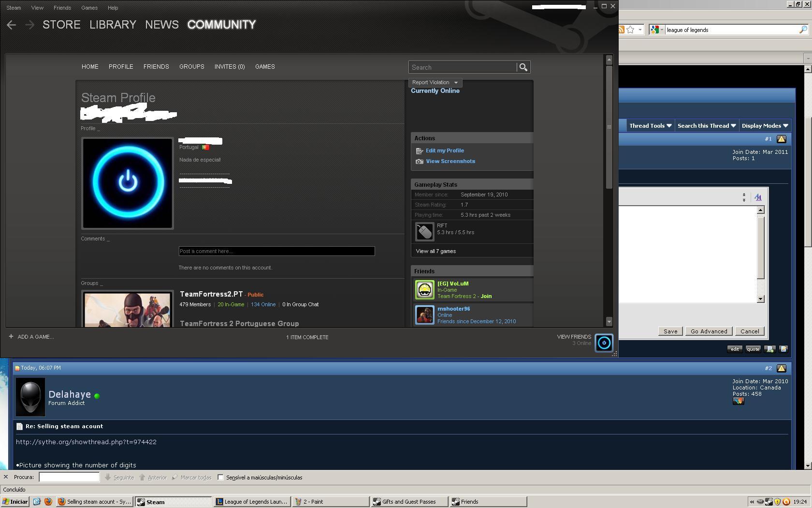Click the Post a comment here field
Viewport: 812px width, 508px height.
coord(276,251)
